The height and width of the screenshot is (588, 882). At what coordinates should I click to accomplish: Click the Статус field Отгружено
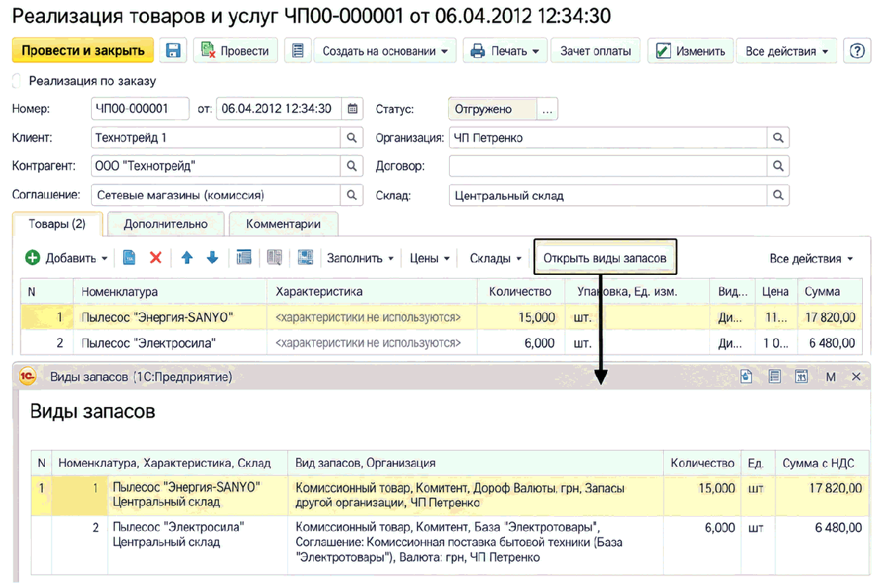[493, 109]
